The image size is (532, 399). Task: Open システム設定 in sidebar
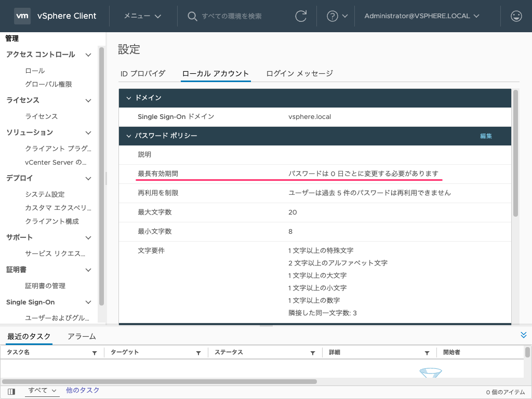pos(45,194)
